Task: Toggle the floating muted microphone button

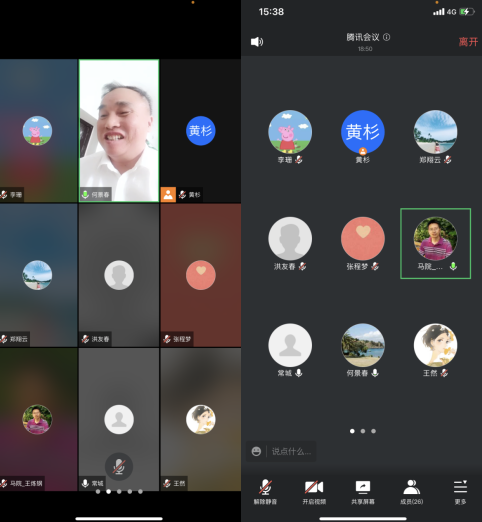Action: click(x=119, y=466)
